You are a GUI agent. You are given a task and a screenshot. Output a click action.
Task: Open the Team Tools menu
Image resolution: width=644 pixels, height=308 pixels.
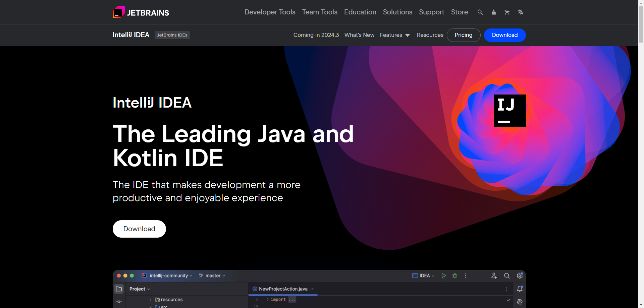(x=320, y=12)
